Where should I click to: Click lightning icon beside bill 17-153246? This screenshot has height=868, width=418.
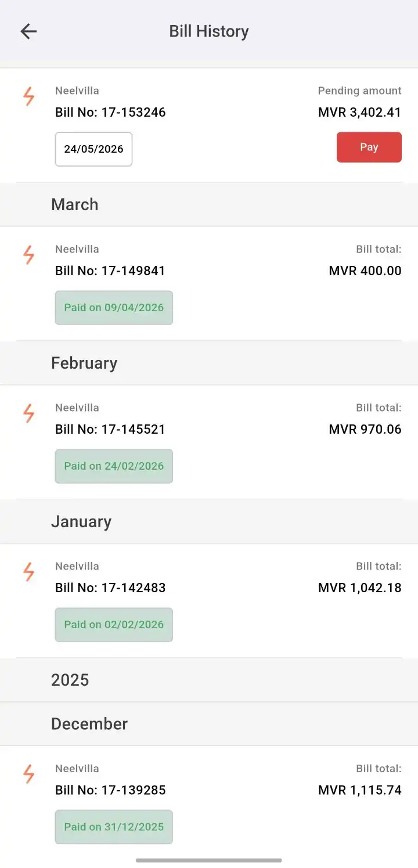point(28,96)
